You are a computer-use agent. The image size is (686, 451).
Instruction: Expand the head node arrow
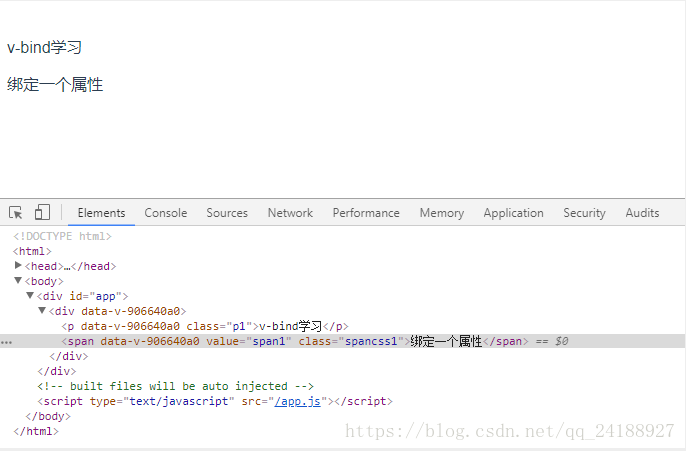[18, 266]
